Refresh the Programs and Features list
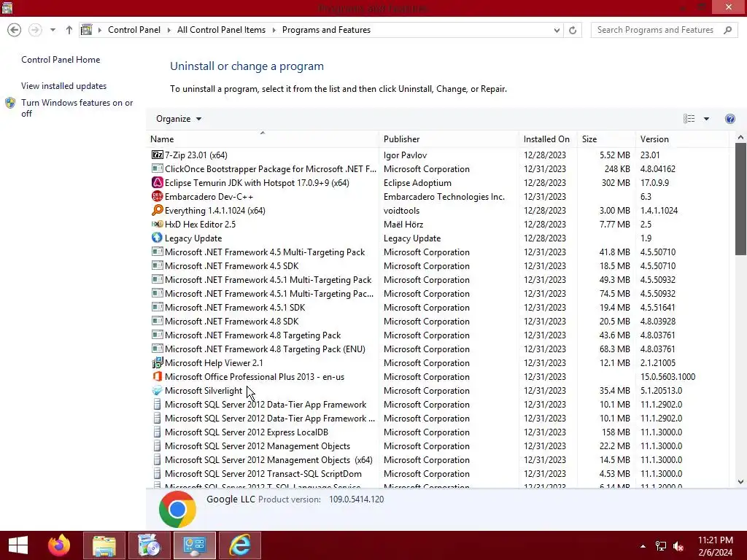This screenshot has height=560, width=747. pyautogui.click(x=573, y=30)
